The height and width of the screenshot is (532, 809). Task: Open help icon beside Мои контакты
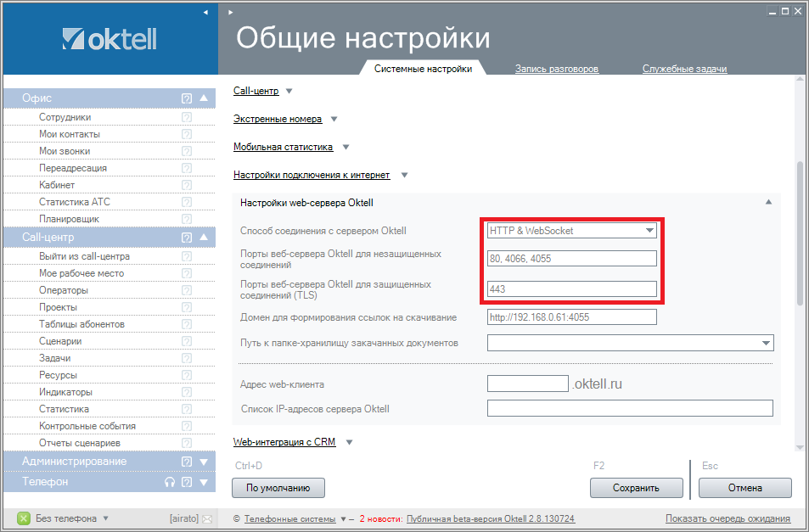(x=187, y=134)
